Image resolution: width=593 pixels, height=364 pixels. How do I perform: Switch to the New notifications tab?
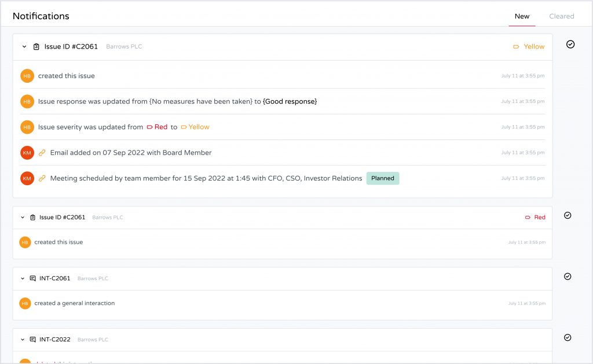(522, 16)
